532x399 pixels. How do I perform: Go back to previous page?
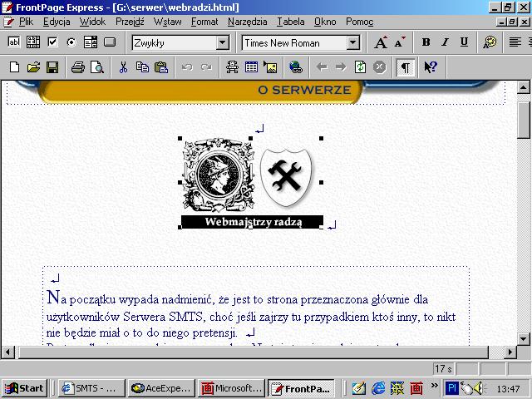pyautogui.click(x=322, y=67)
